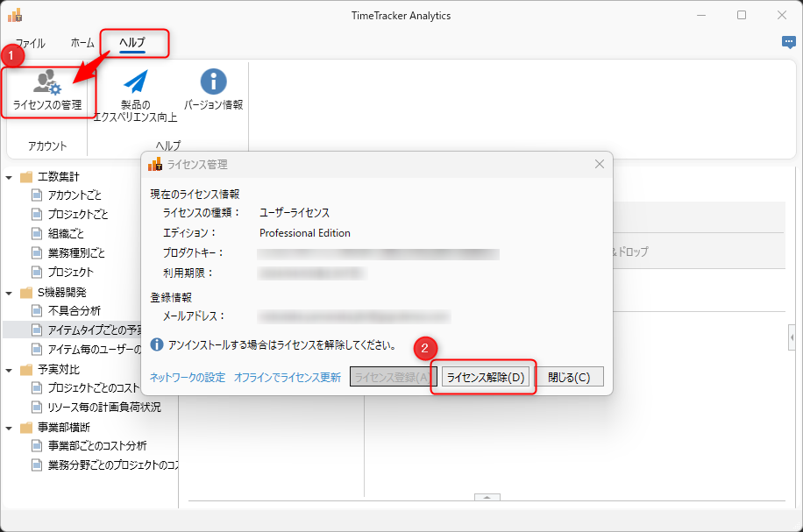
Task: Click the ライセンス解除(D) button
Action: tap(486, 377)
